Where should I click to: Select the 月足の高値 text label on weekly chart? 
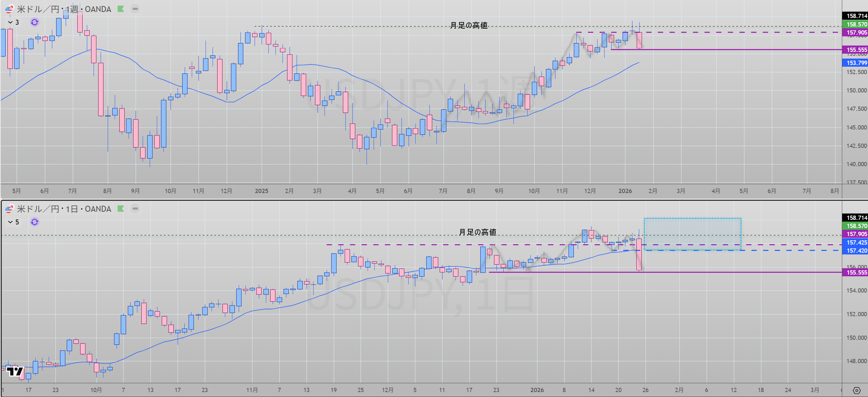point(469,25)
